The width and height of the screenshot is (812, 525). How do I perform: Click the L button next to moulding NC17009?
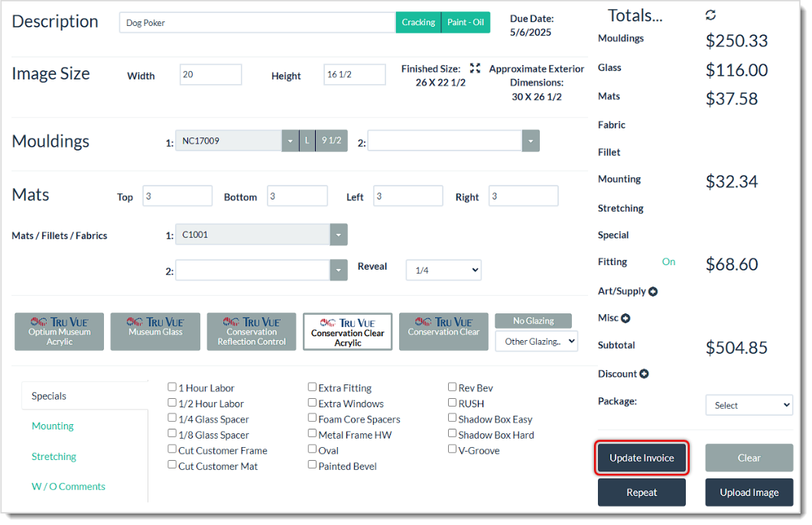306,141
